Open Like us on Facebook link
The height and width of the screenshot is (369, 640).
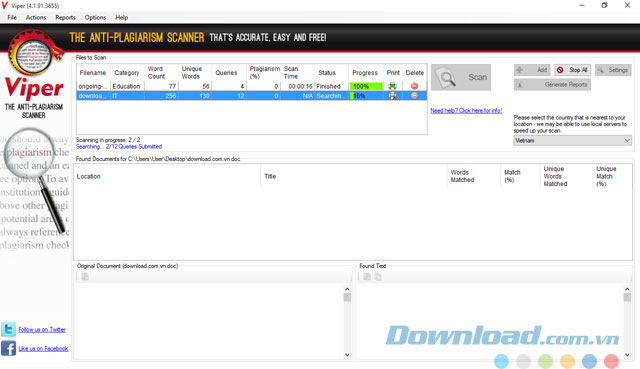point(43,349)
